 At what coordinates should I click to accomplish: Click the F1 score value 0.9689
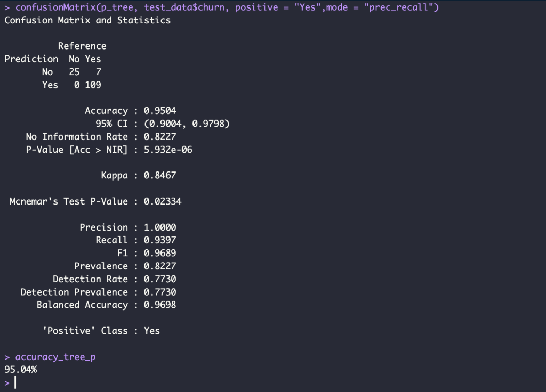coord(160,253)
